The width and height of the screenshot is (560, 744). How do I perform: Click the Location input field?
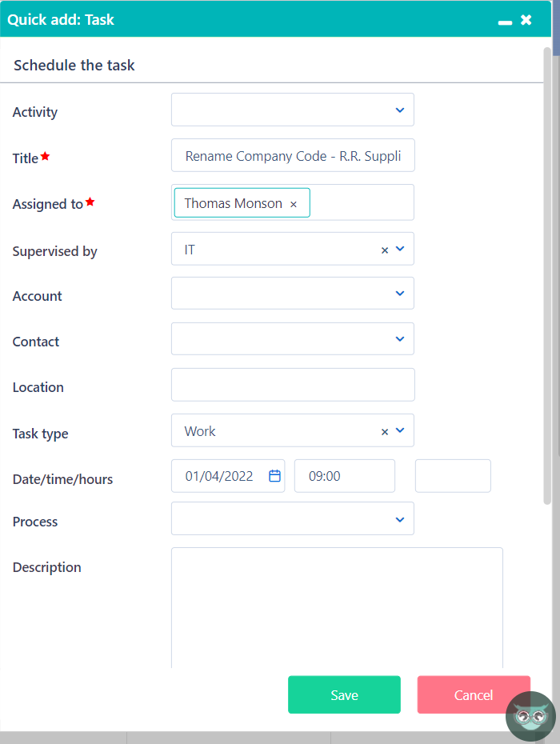[293, 385]
